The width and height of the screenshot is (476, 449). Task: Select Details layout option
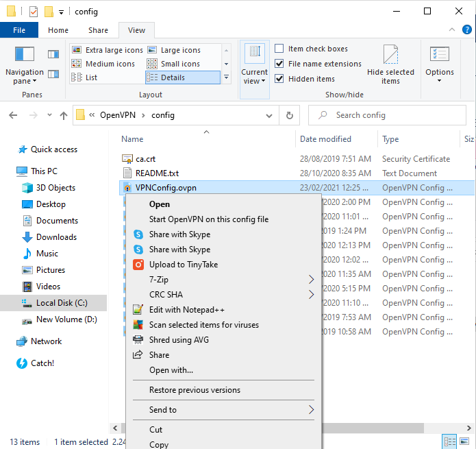point(183,77)
